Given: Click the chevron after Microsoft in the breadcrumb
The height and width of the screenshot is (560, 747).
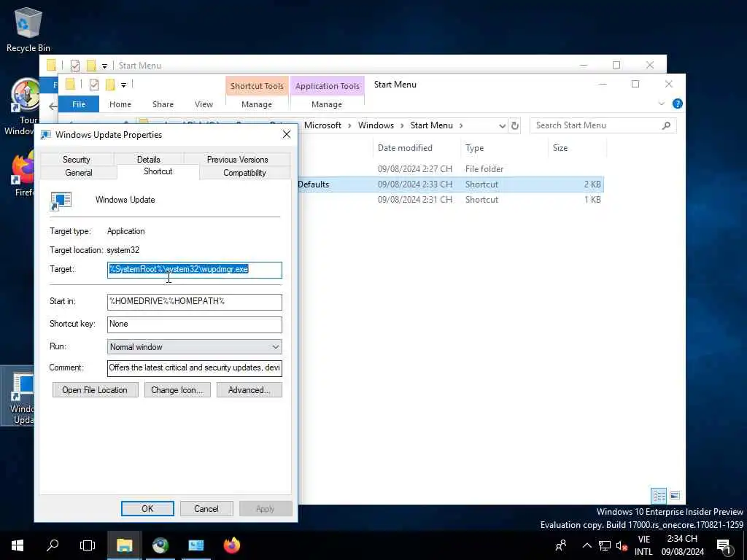Looking at the screenshot, I should (349, 125).
